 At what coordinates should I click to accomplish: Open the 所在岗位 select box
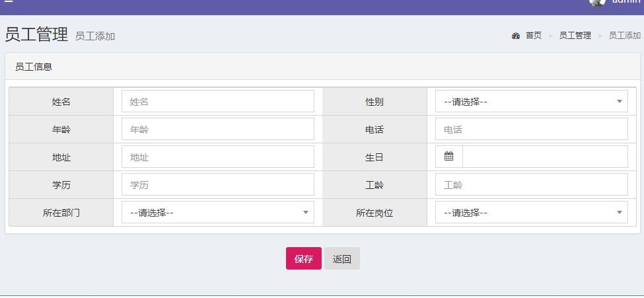coord(531,213)
